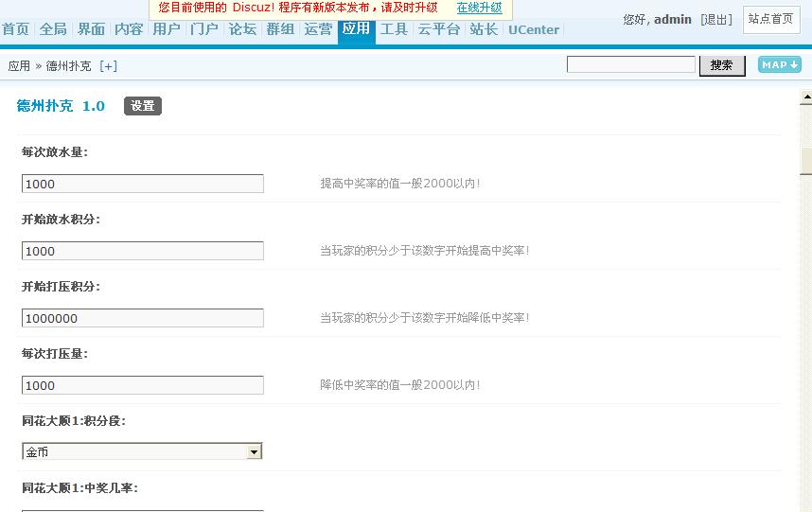
Task: Click the 德州扑克 1.0 title
Action: [x=61, y=106]
